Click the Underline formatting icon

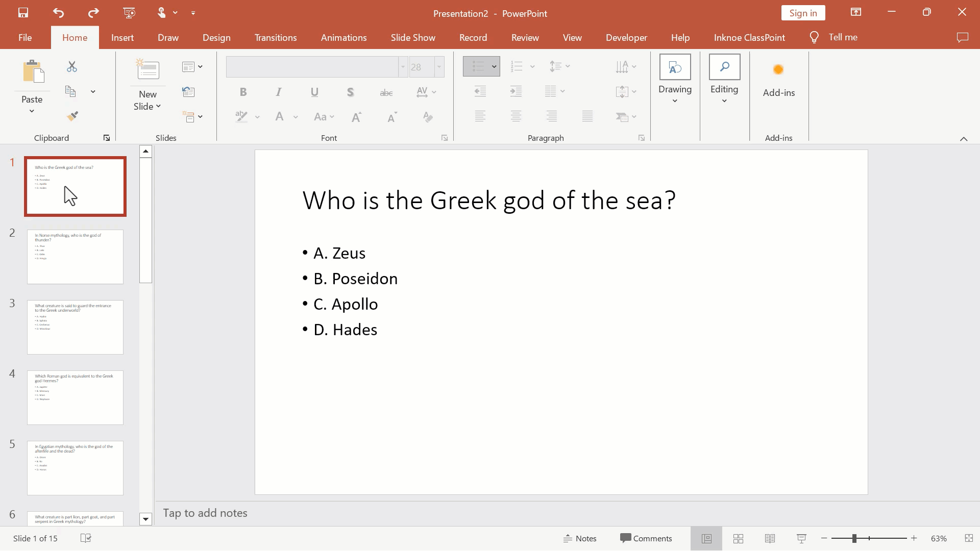(314, 91)
